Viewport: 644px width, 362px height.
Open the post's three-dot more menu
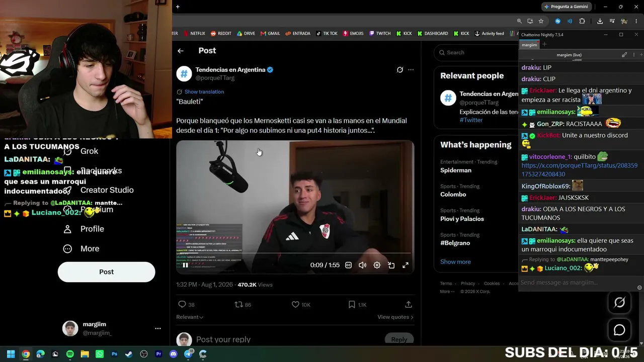(411, 70)
